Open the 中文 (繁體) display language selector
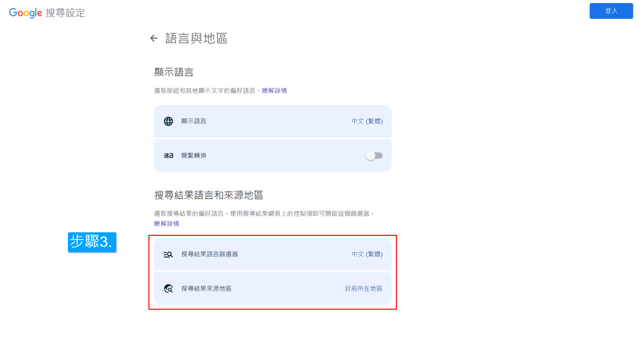The width and height of the screenshot is (644, 341). 367,121
